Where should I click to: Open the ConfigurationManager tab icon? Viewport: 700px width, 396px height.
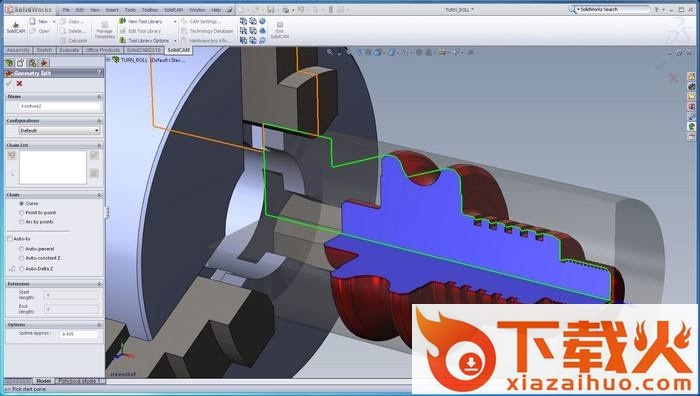pos(32,63)
